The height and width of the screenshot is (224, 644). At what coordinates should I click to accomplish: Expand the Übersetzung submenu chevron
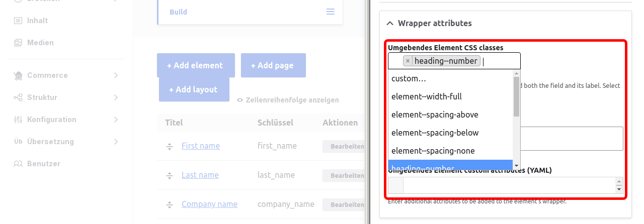116,142
